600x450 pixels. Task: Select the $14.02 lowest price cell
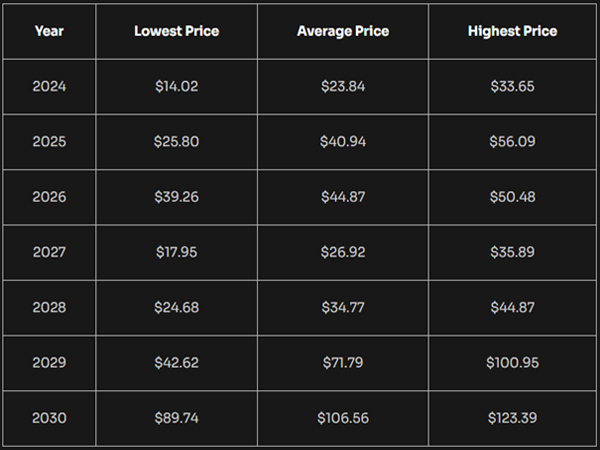[176, 86]
